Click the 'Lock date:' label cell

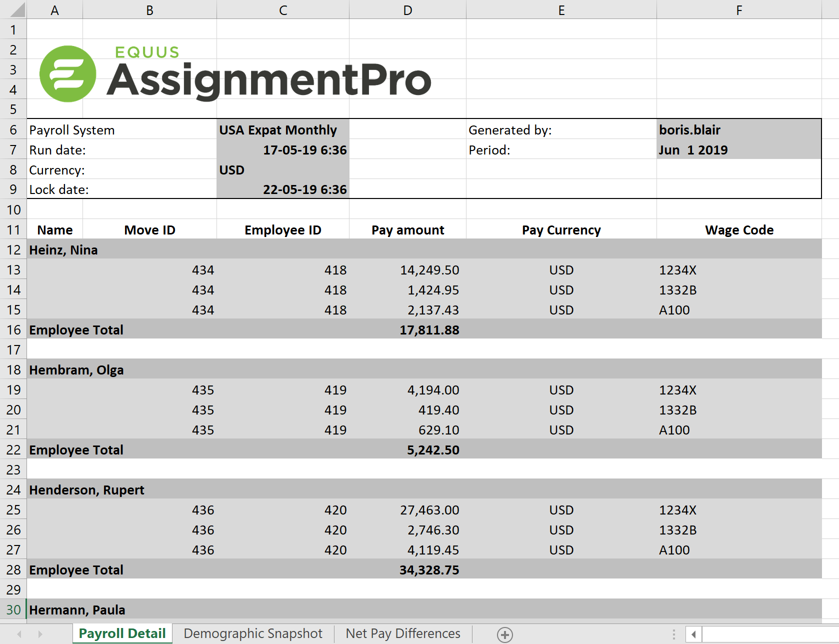121,189
